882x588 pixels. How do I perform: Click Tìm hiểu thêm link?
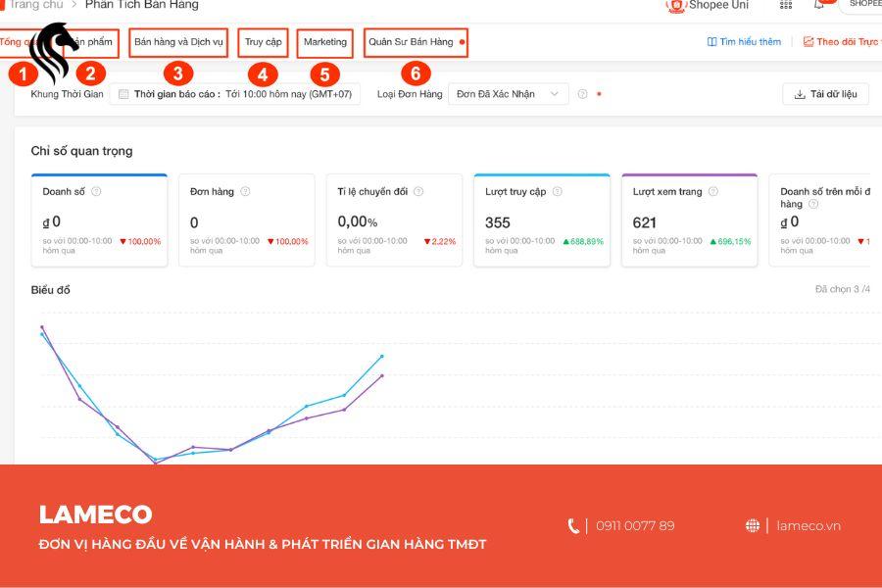click(744, 41)
